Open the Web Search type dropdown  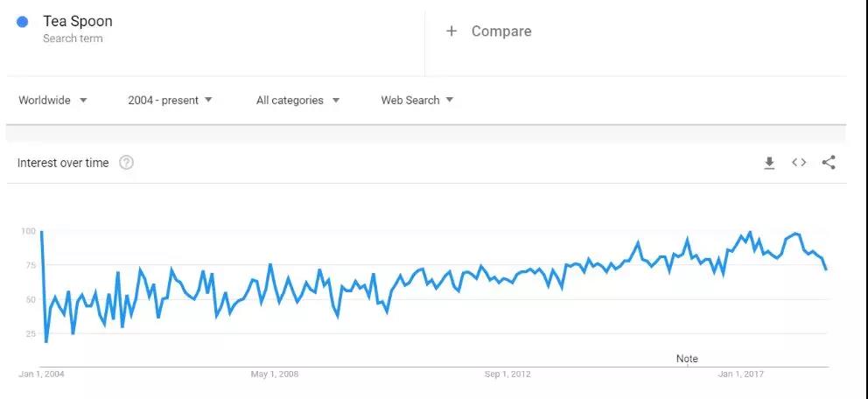click(416, 101)
